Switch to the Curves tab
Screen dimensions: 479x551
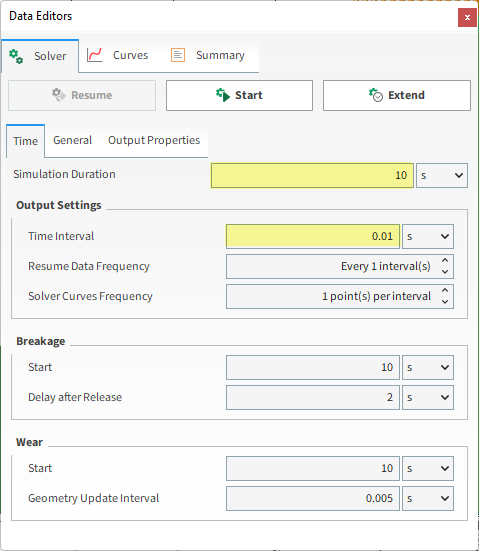pyautogui.click(x=118, y=55)
